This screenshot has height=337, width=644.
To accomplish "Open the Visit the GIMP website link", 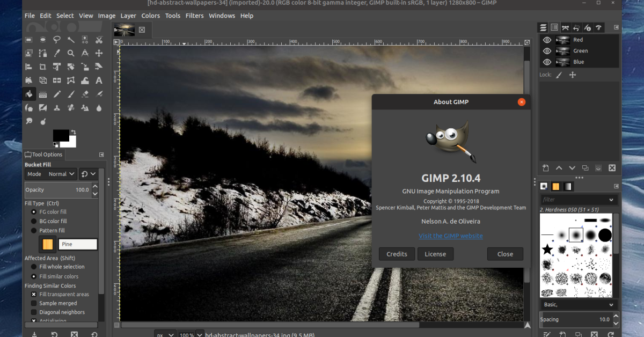I will pyautogui.click(x=450, y=236).
